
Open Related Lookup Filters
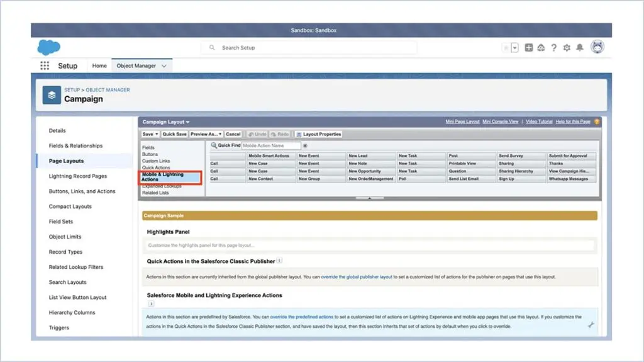[x=76, y=267]
